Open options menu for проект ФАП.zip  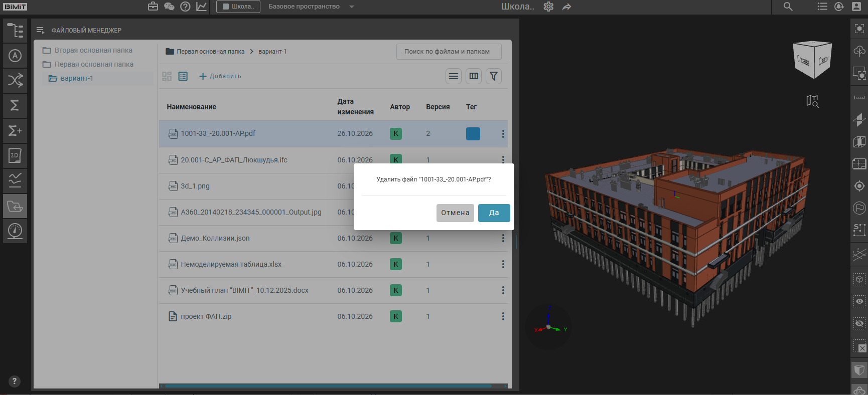503,316
